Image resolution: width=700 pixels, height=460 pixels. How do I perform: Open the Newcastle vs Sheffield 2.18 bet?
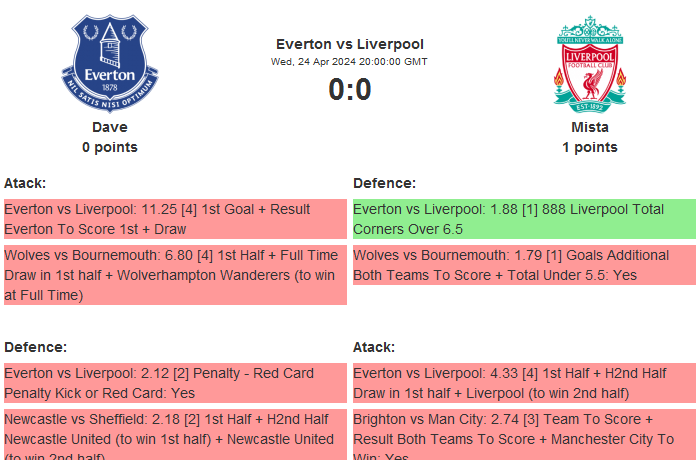click(174, 434)
